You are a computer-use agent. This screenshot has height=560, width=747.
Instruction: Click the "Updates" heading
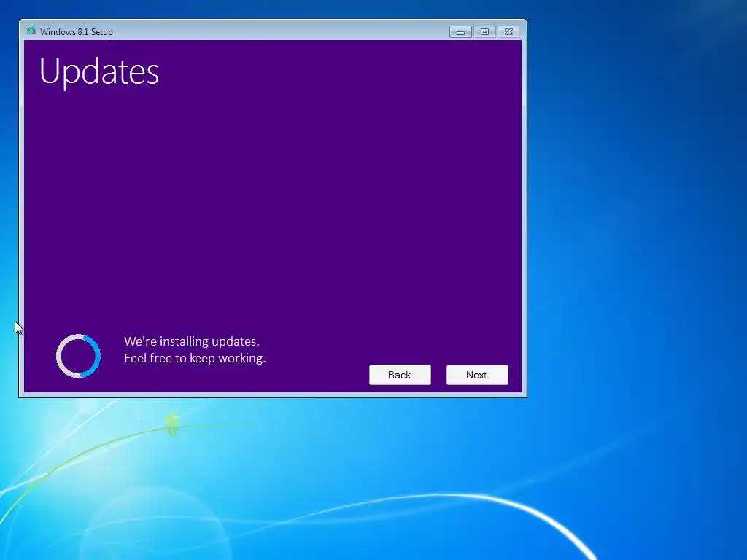99,72
